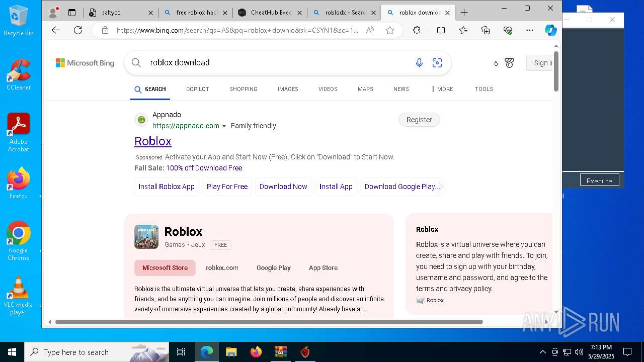Open a new browser tab
644x362 pixels.
464,13
